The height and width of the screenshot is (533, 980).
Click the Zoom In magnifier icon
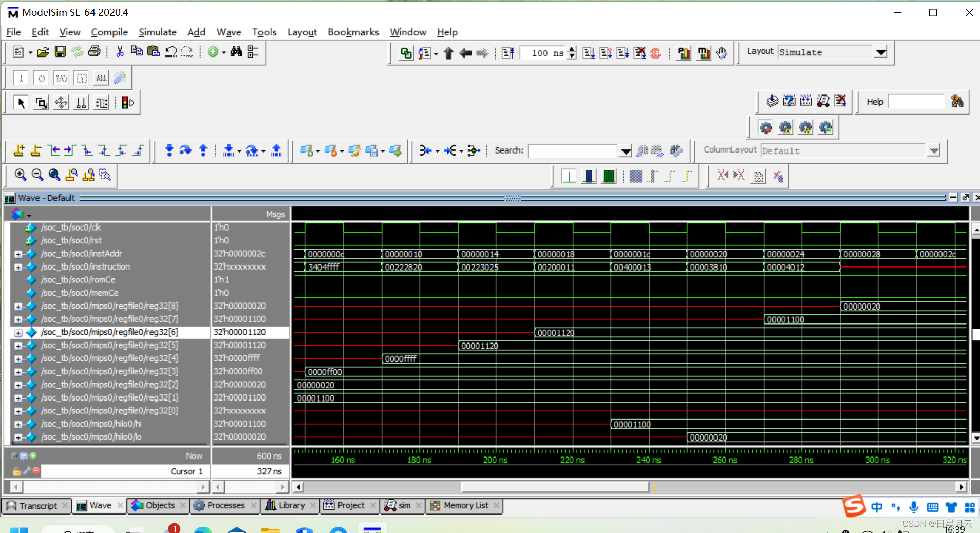(21, 175)
